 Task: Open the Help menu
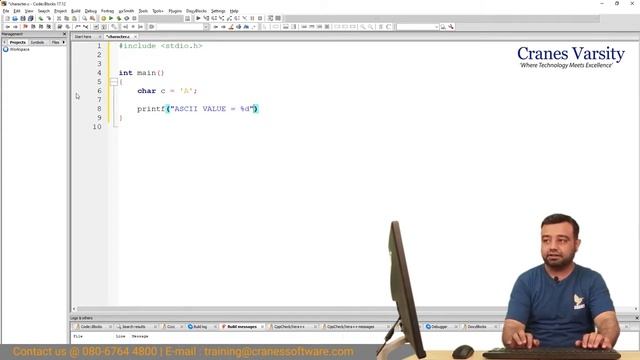pyautogui.click(x=234, y=11)
